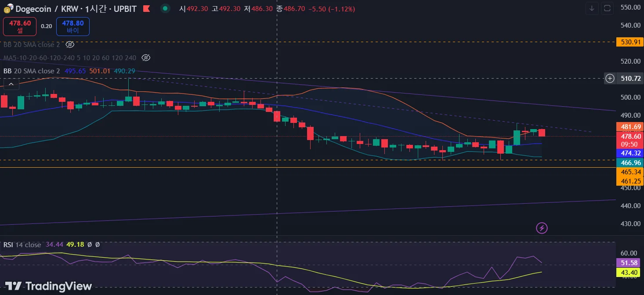Click the 500.00 price axis tick

(x=630, y=97)
